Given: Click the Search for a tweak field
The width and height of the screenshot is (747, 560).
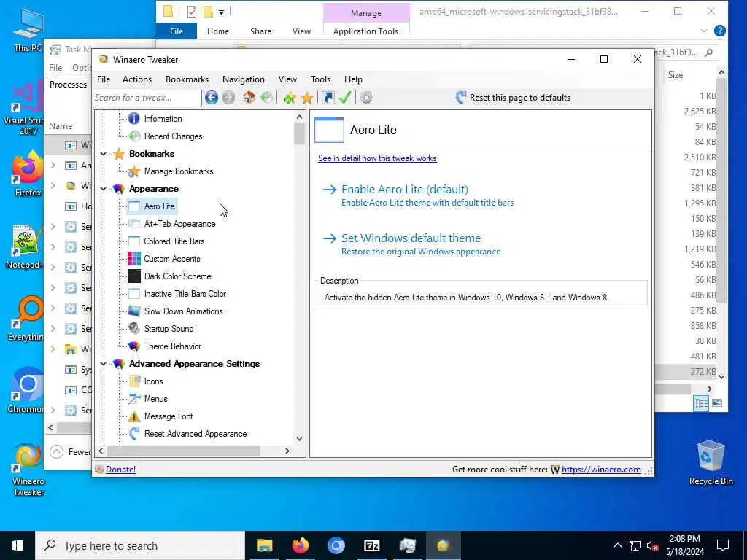Looking at the screenshot, I should [147, 98].
